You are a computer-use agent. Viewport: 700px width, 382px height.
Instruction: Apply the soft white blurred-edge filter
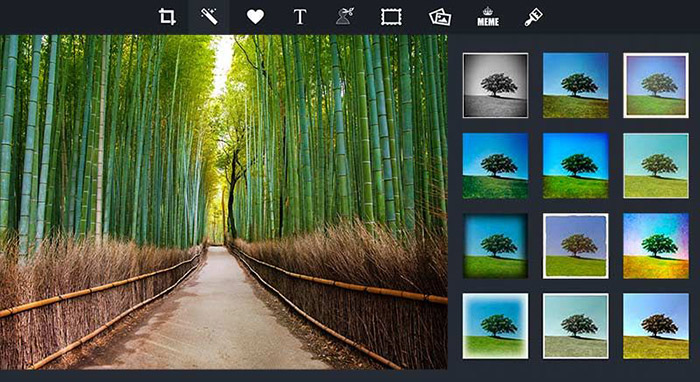coord(496,326)
